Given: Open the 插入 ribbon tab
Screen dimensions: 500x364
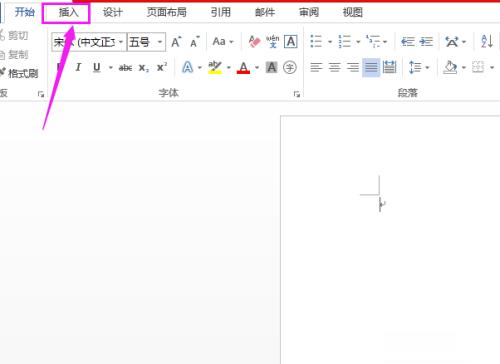Looking at the screenshot, I should tap(68, 13).
